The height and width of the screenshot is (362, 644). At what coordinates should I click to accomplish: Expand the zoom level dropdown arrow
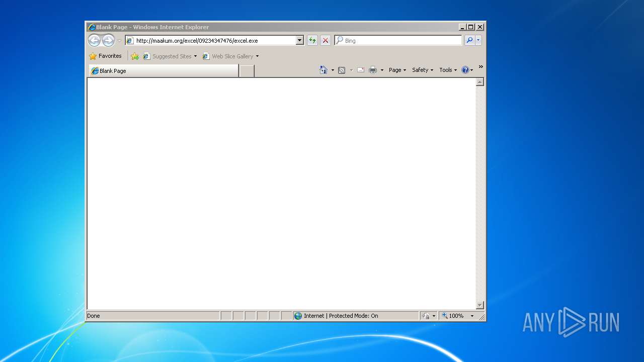click(472, 316)
